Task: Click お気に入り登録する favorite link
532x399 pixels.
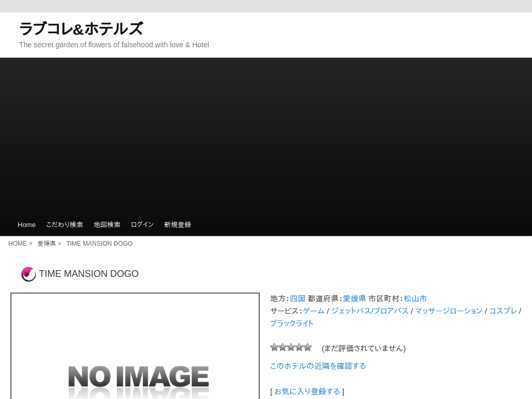Action: 307,392
